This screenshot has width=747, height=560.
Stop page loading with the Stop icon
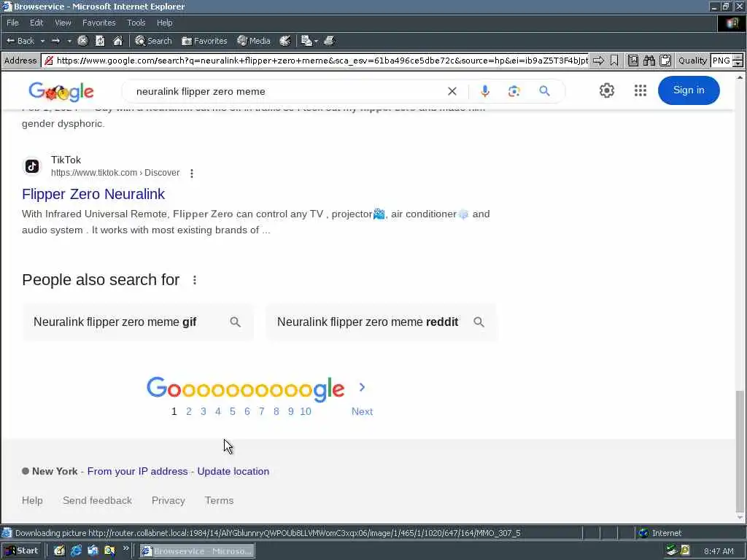click(82, 41)
